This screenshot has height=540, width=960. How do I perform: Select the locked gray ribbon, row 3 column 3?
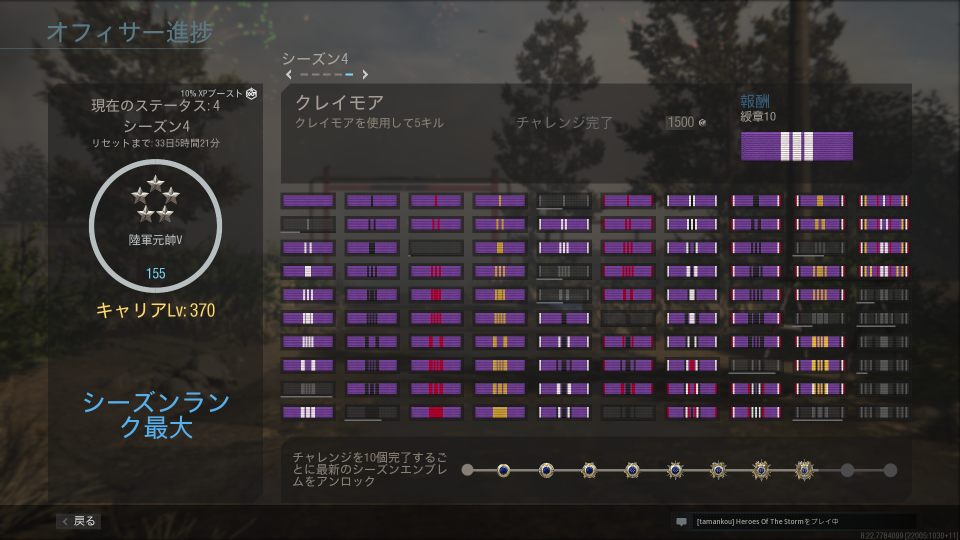click(x=436, y=248)
